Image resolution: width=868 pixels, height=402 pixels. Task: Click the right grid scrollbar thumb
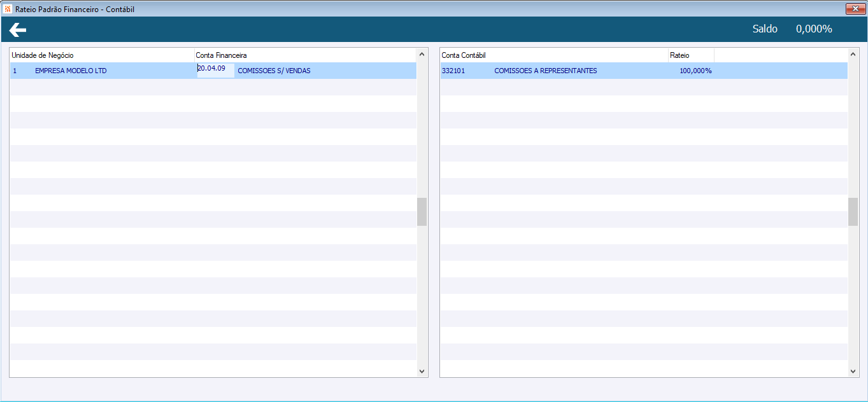point(853,212)
